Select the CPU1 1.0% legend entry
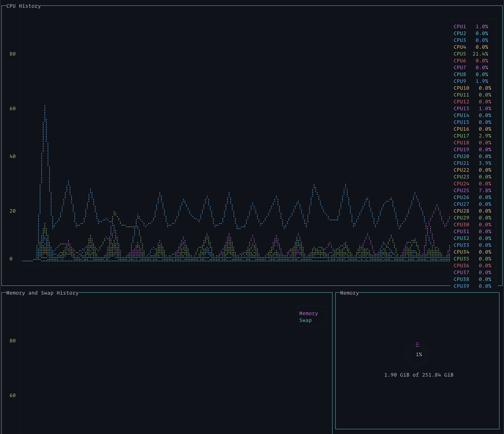 (x=471, y=26)
